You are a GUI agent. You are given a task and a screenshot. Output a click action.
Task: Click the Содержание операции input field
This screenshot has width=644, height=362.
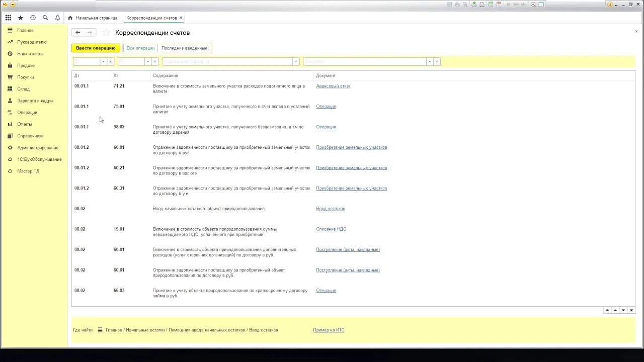[227, 61]
